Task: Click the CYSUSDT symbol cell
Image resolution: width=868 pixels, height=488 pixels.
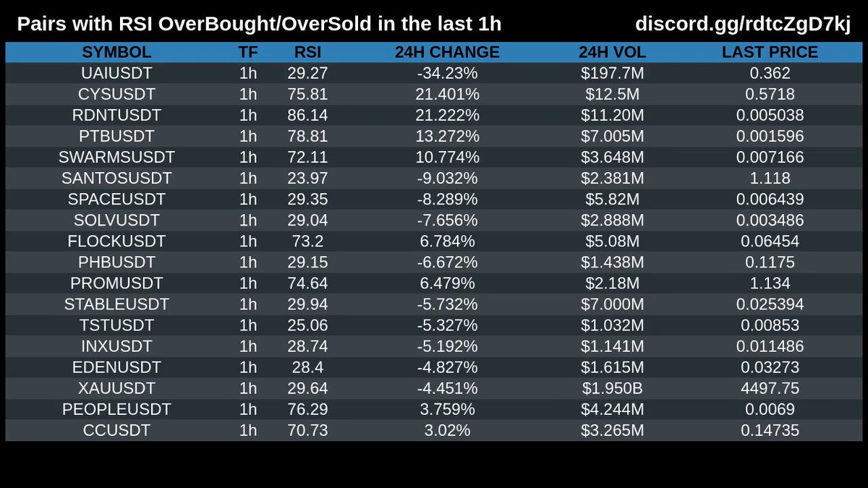Action: pyautogui.click(x=116, y=94)
